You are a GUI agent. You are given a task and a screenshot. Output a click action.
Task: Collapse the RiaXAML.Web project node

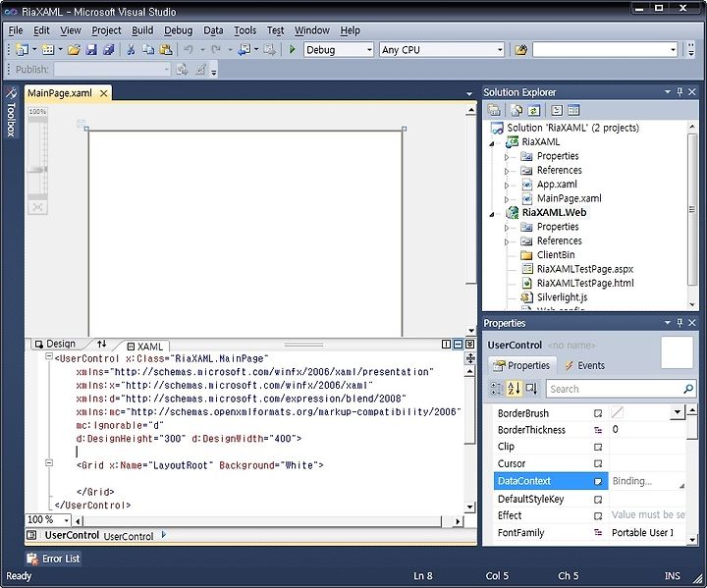click(x=492, y=214)
